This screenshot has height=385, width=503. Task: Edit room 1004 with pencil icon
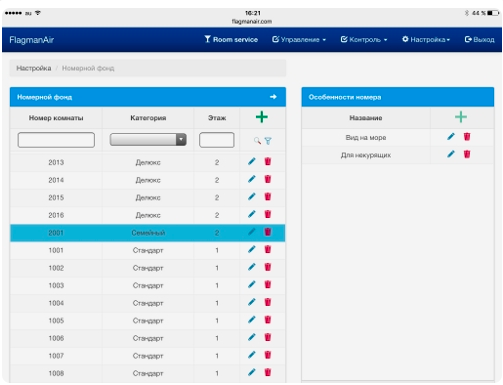252,302
